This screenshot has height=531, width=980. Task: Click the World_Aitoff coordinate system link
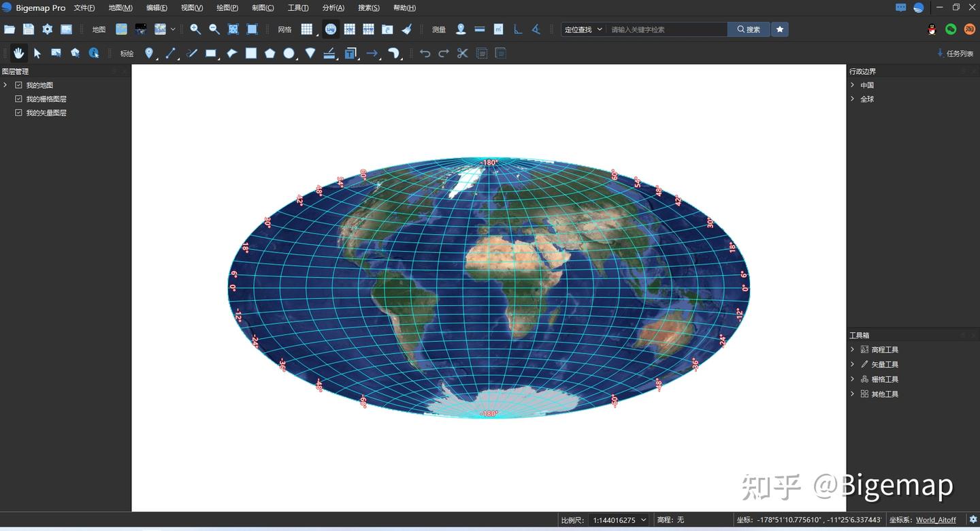(x=936, y=520)
